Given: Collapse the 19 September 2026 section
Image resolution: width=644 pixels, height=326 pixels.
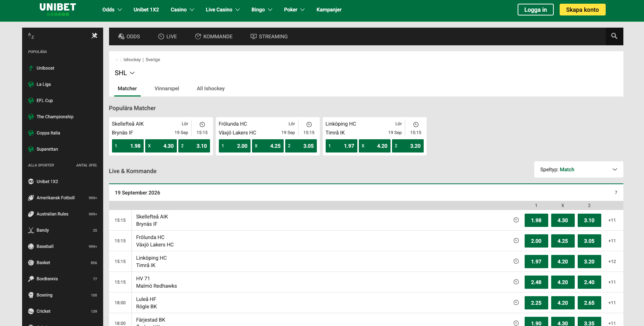Looking at the screenshot, I should tap(366, 193).
